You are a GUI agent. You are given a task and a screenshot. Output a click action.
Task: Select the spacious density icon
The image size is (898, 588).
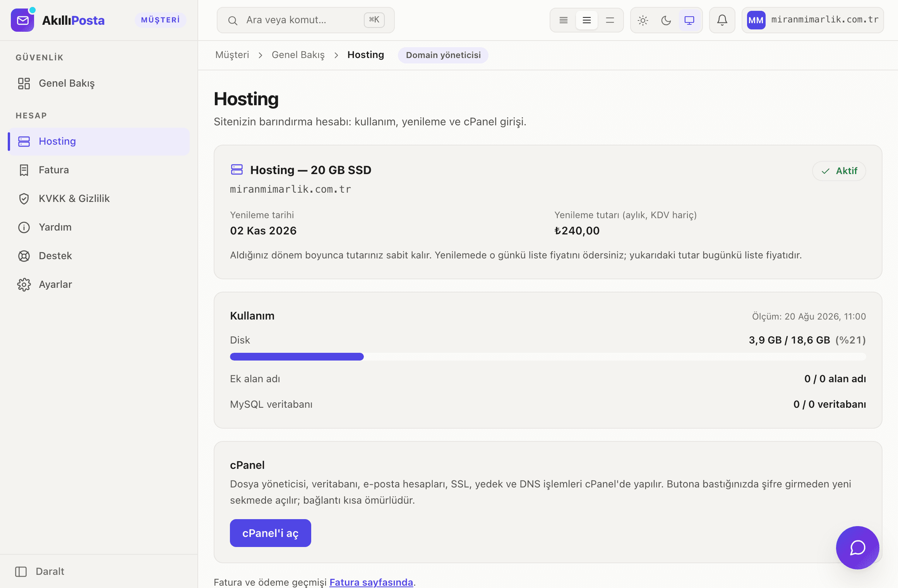(x=610, y=20)
